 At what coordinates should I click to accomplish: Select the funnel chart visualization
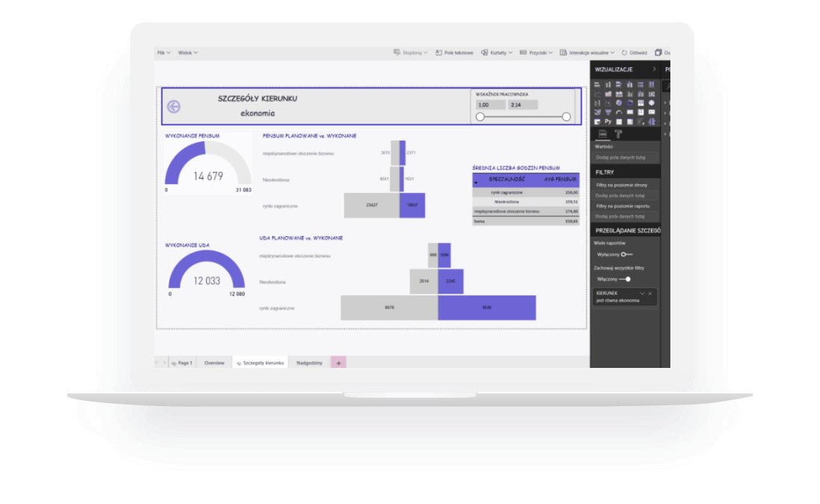pyautogui.click(x=608, y=112)
